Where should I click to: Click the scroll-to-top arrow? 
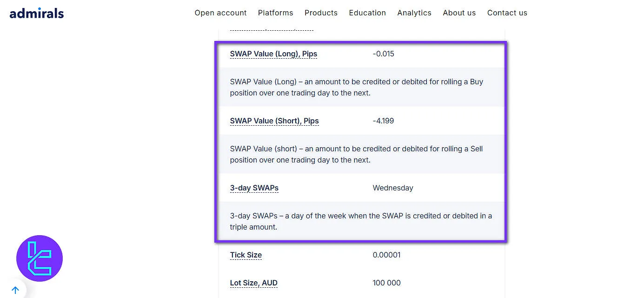click(x=15, y=290)
